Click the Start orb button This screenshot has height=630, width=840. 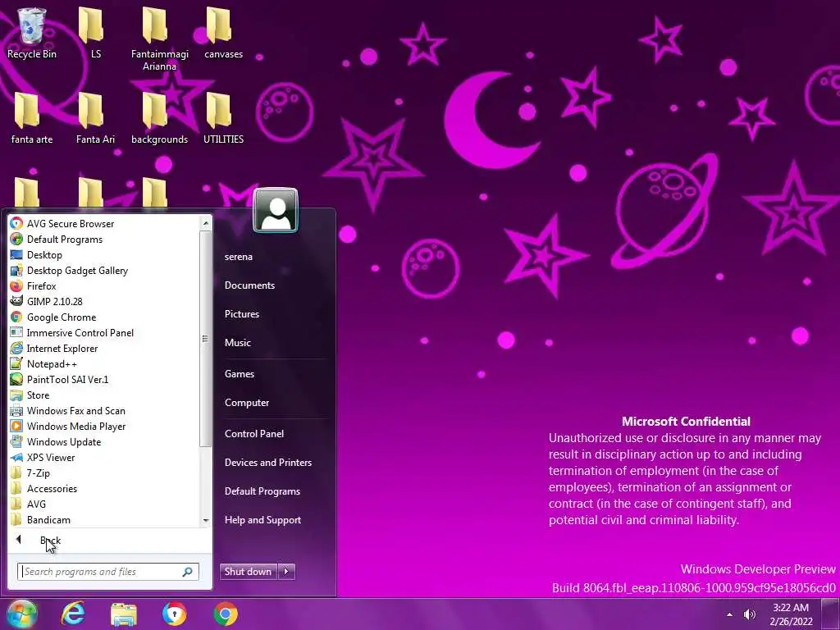click(x=22, y=614)
